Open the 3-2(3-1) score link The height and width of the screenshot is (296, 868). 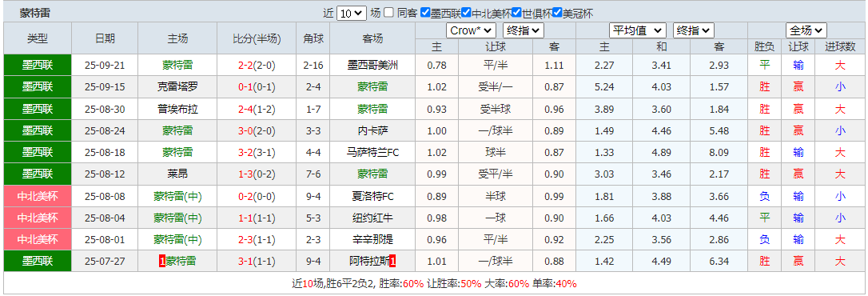(x=257, y=153)
